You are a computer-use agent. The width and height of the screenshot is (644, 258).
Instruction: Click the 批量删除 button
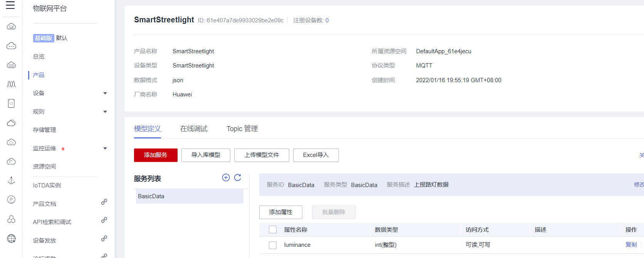[334, 212]
